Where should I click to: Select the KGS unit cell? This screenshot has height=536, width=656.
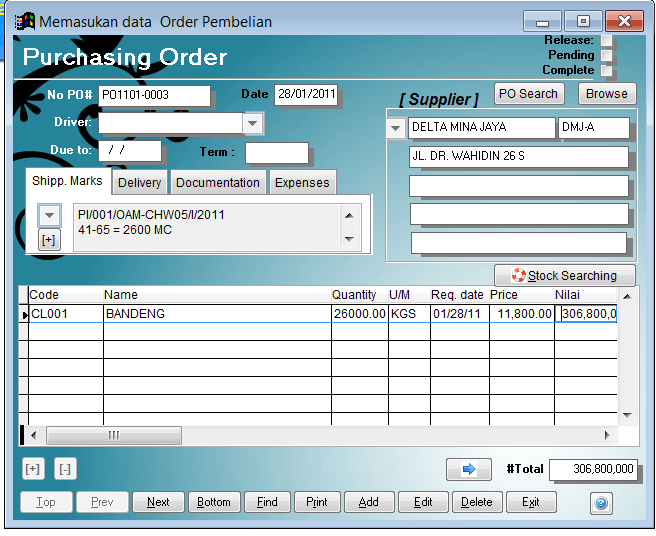pos(409,314)
